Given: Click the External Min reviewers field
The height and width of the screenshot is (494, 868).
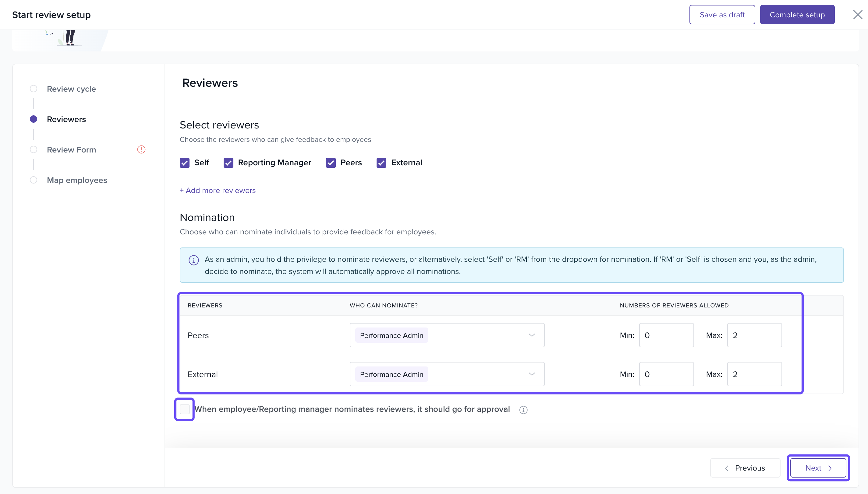Looking at the screenshot, I should [666, 374].
